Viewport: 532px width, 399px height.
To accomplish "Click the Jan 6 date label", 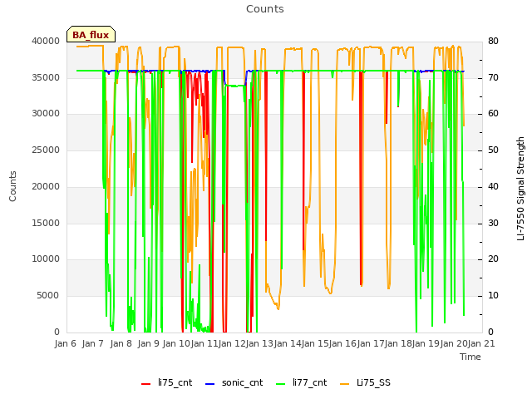I will tap(65, 343).
